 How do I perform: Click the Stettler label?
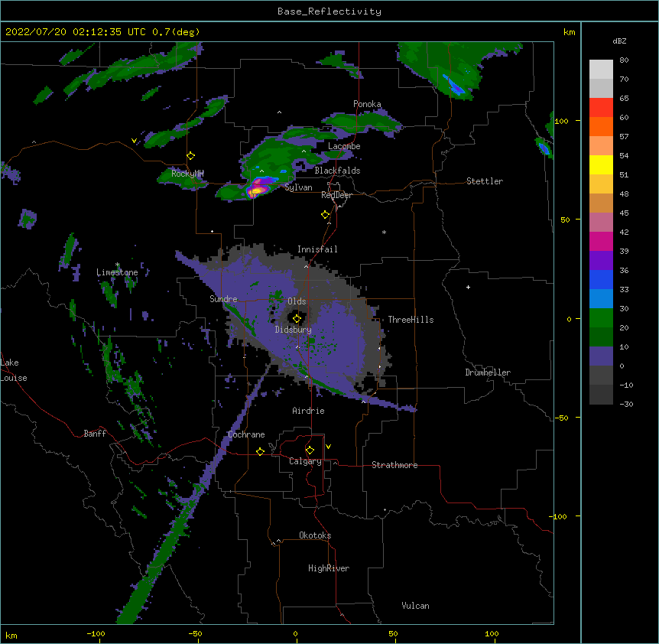(x=485, y=181)
